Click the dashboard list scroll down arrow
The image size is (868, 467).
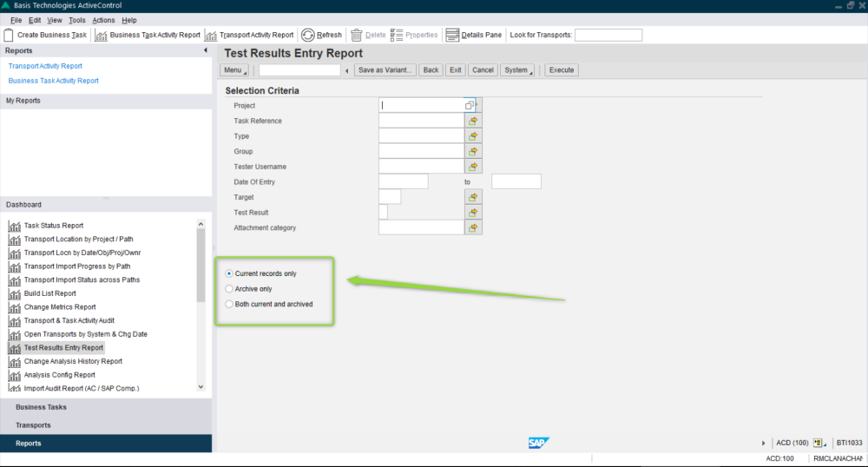(201, 387)
